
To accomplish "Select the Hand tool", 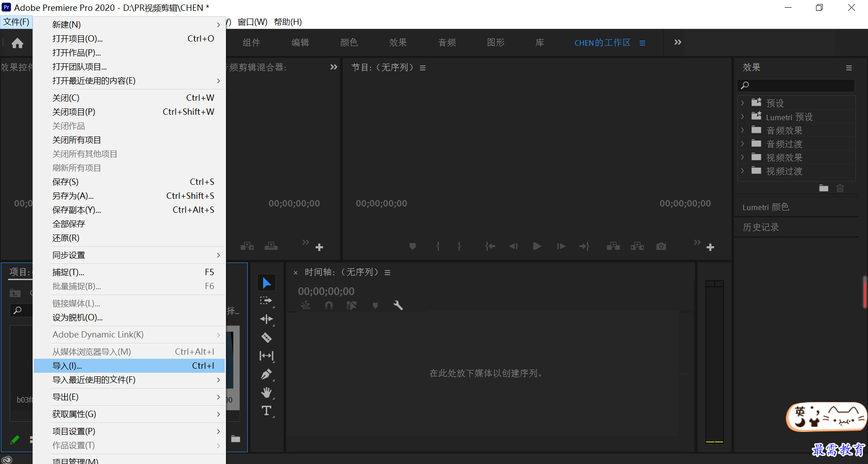I will pyautogui.click(x=266, y=393).
